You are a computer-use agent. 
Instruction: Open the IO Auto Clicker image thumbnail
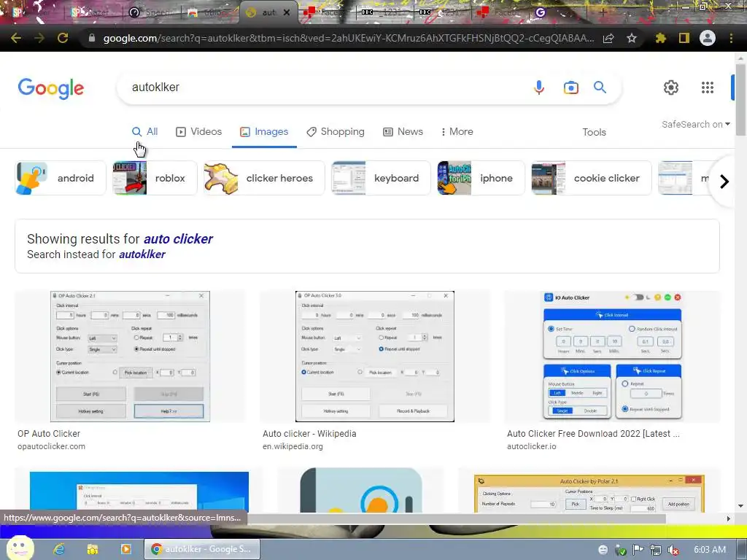pos(613,356)
